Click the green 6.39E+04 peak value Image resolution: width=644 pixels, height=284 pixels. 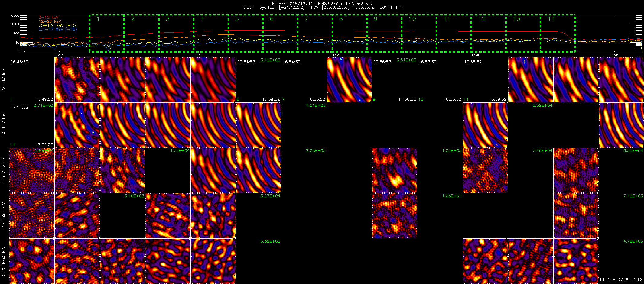click(x=542, y=105)
